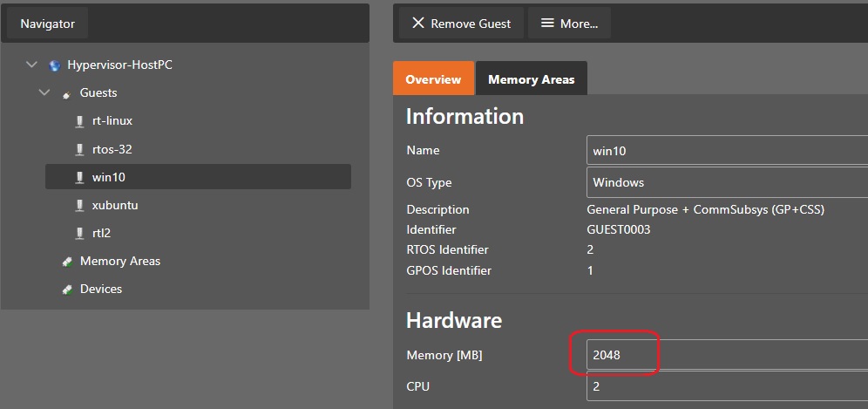The width and height of the screenshot is (868, 409).
Task: Click the GPOS Identifier label
Action: (x=449, y=270)
